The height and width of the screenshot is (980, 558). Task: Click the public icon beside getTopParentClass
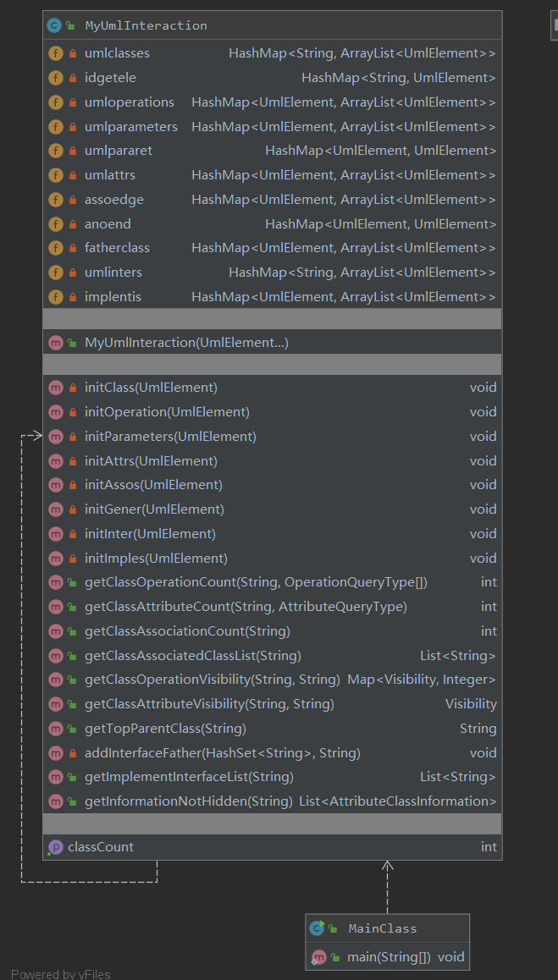point(73,729)
